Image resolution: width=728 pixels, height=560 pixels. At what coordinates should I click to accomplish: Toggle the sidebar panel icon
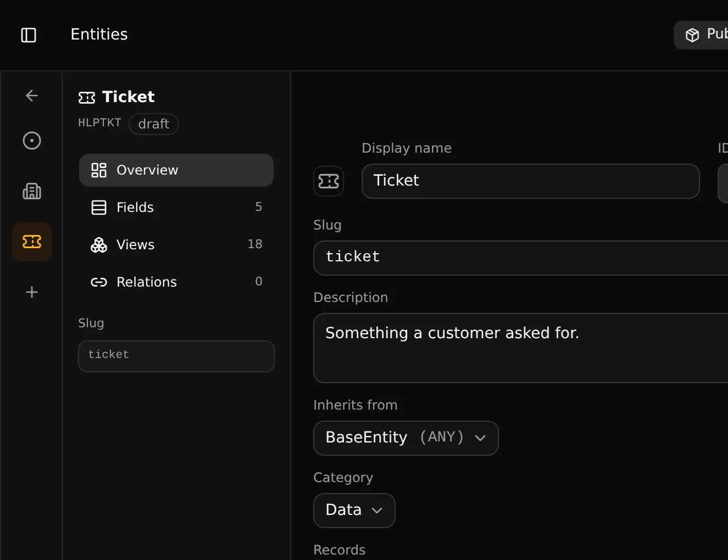29,35
